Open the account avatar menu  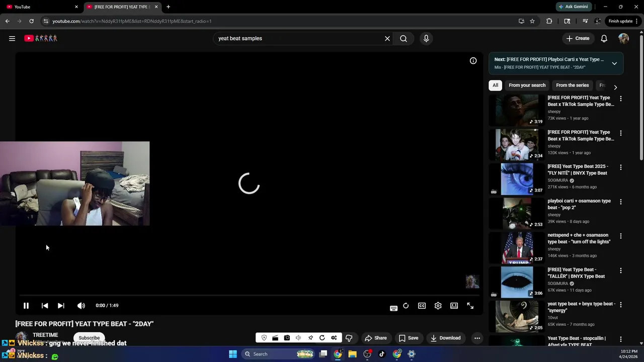coord(624,38)
